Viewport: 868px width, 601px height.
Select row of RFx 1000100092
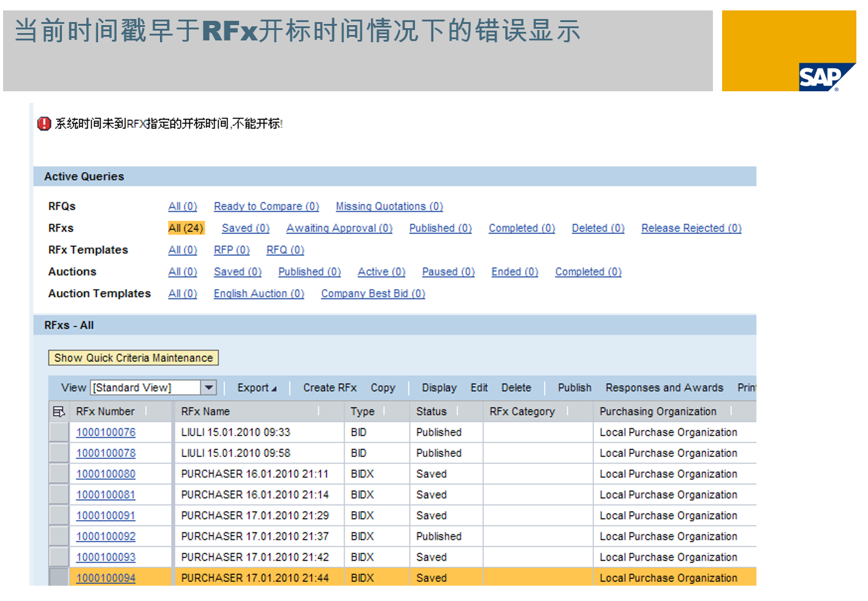59,537
